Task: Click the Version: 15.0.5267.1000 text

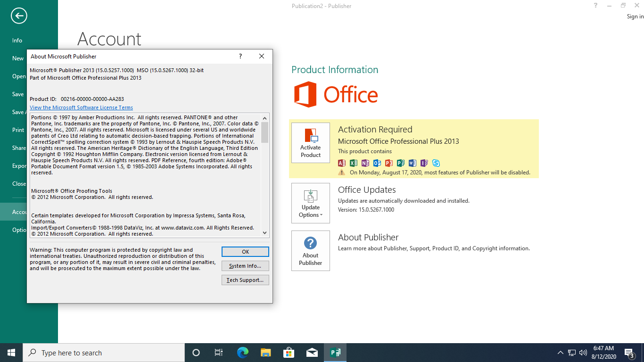Action: point(366,210)
